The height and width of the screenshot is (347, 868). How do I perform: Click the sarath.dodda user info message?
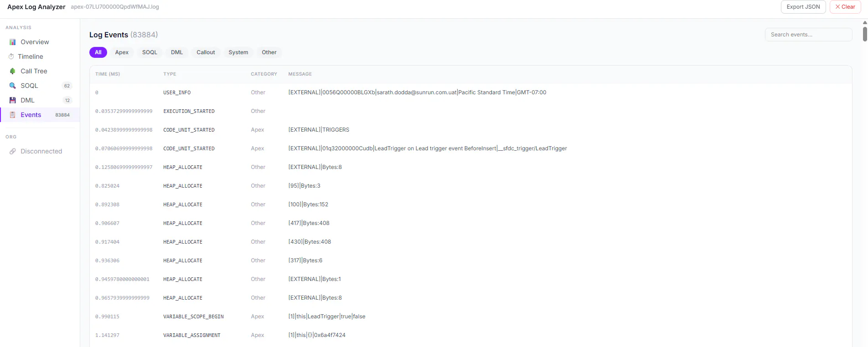coord(417,92)
